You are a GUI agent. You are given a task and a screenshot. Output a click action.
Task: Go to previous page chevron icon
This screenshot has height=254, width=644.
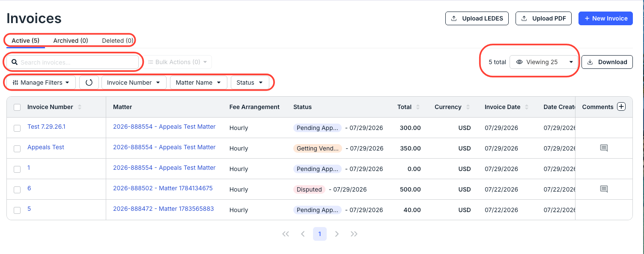point(303,234)
